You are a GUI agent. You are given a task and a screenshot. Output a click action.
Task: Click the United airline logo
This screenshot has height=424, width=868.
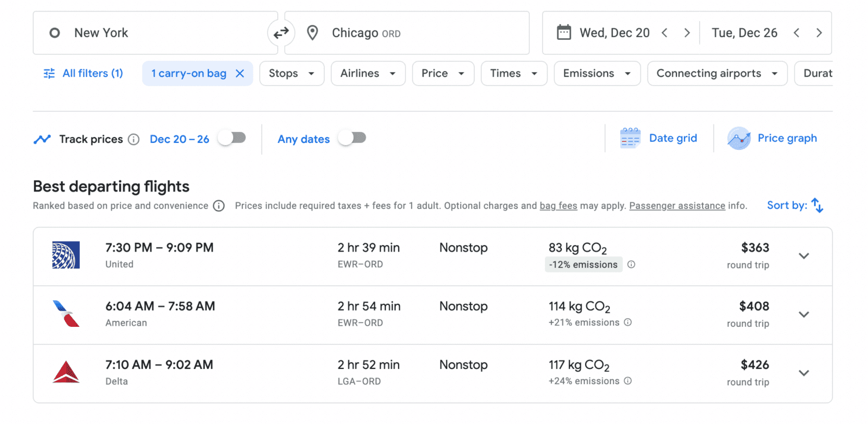(67, 255)
